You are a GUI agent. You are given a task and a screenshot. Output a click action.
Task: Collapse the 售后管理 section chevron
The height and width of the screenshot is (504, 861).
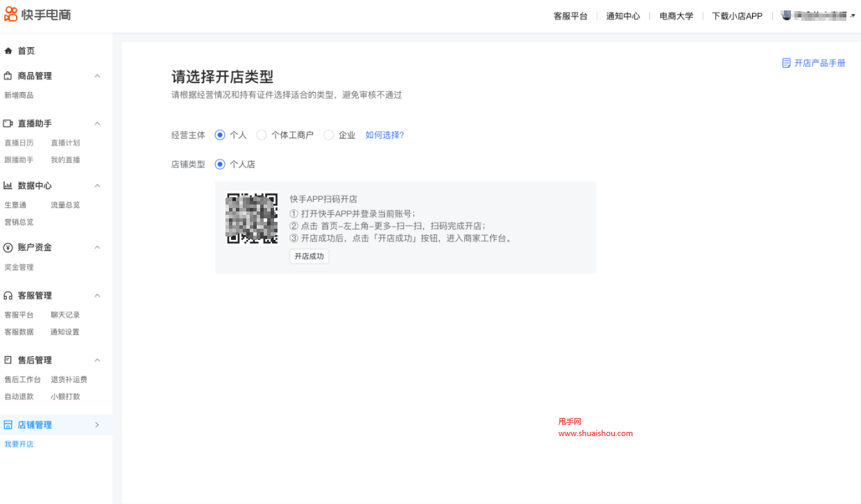97,360
